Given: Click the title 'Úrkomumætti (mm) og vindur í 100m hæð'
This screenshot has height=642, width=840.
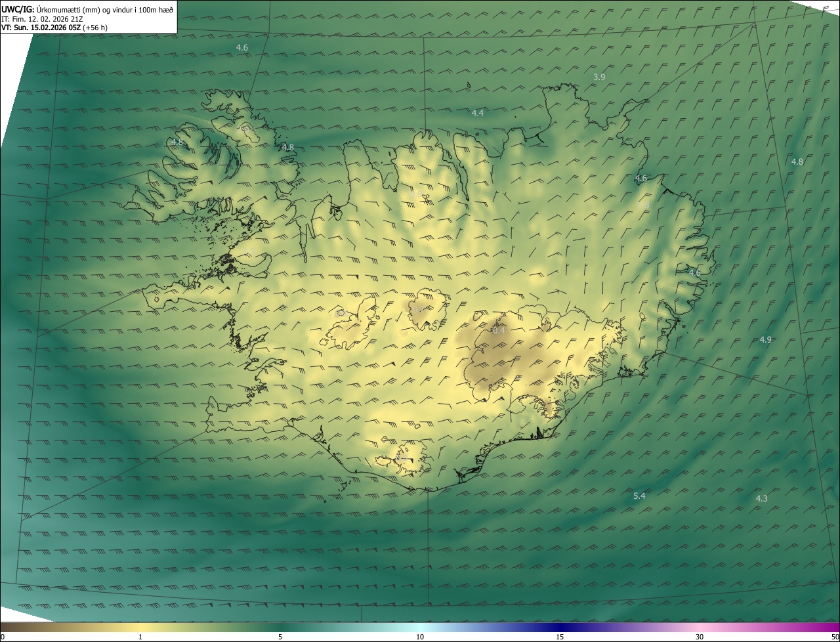Looking at the screenshot, I should pyautogui.click(x=104, y=9).
